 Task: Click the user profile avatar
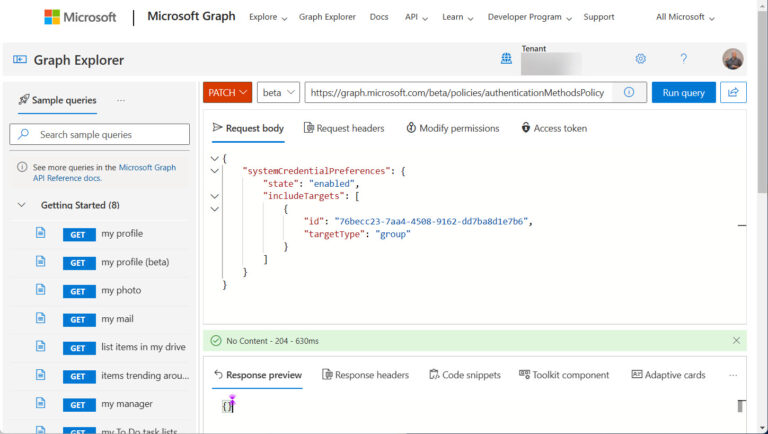point(733,59)
